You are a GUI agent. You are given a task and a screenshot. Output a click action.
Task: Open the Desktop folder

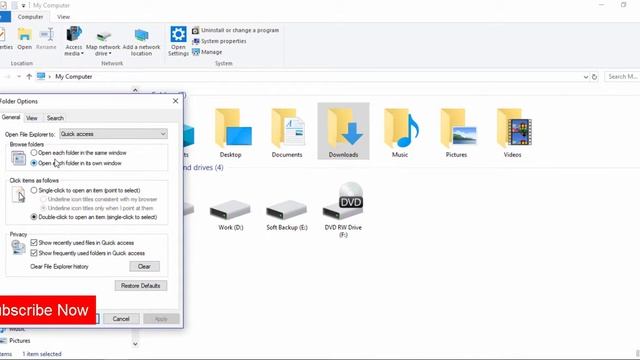coord(232,133)
